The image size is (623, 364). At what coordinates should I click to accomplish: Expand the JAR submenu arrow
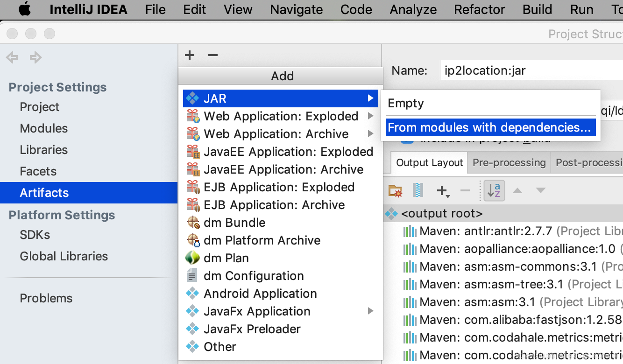(x=370, y=98)
